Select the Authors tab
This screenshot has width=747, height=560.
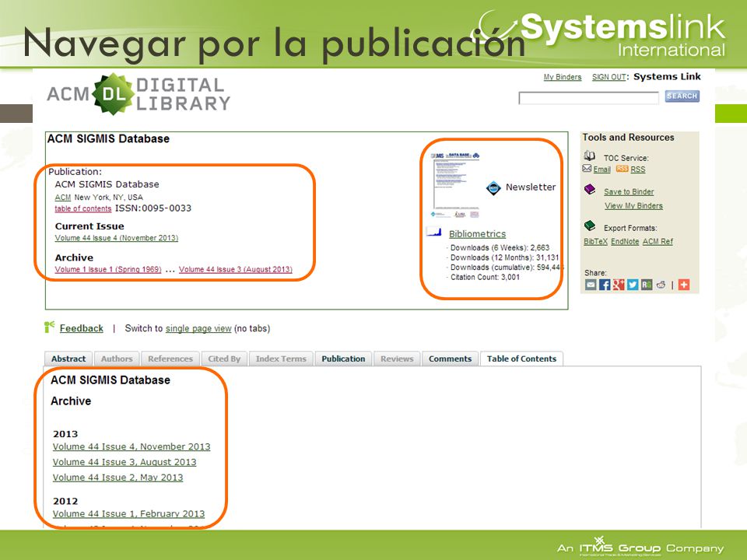point(117,359)
